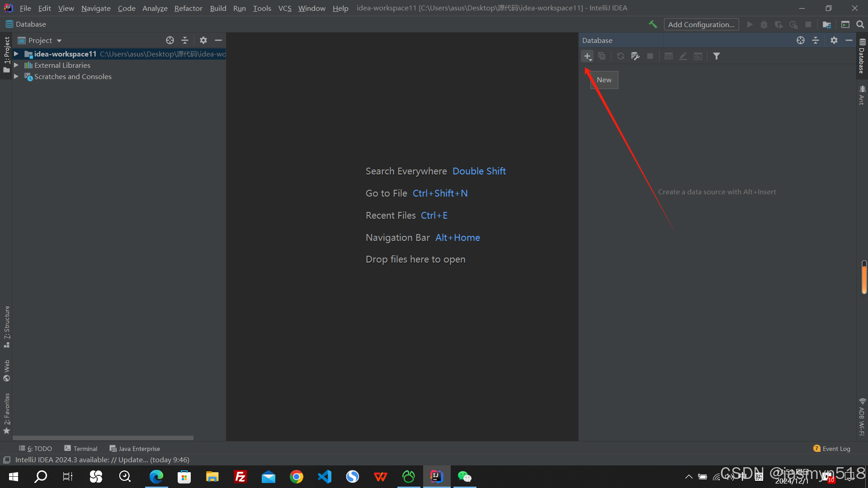The width and height of the screenshot is (868, 488).
Task: Toggle the Ant side tool window
Action: [x=862, y=95]
